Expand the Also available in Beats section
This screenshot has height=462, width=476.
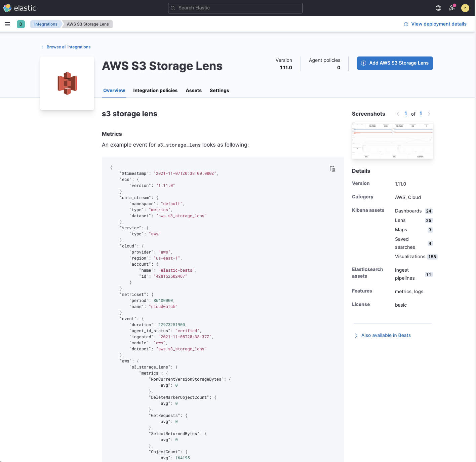pyautogui.click(x=386, y=335)
